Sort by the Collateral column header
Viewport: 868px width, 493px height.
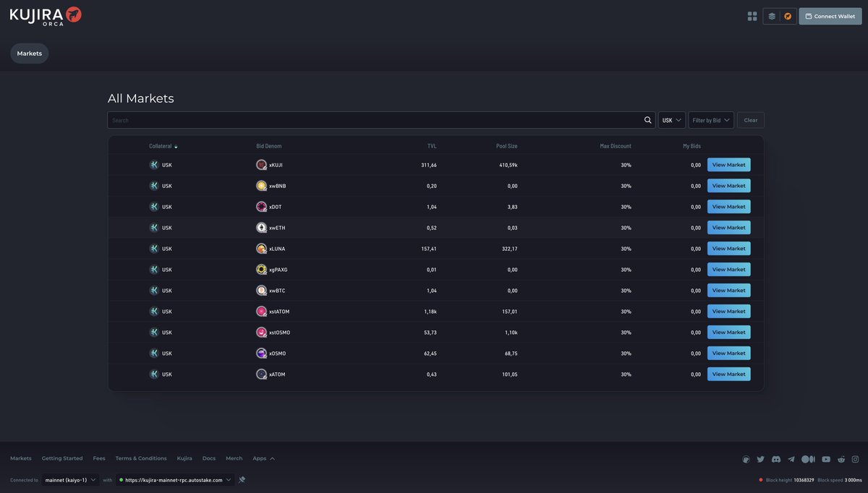tap(163, 146)
